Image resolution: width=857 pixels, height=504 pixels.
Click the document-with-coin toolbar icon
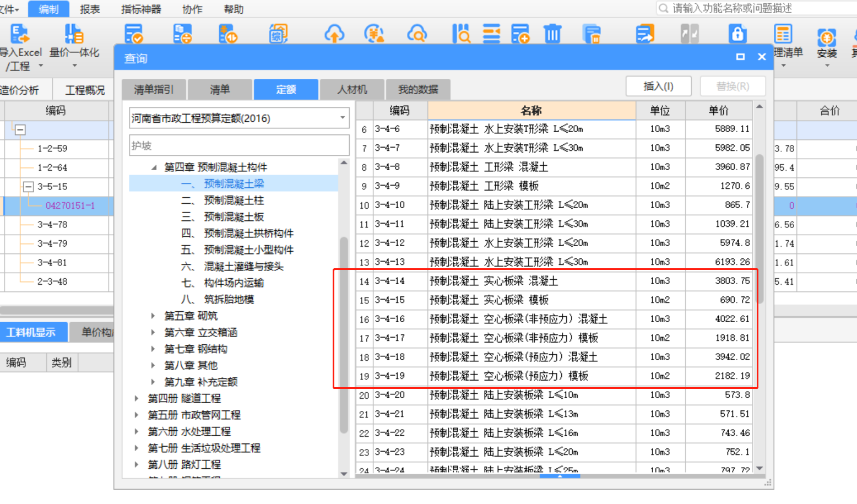tap(182, 34)
